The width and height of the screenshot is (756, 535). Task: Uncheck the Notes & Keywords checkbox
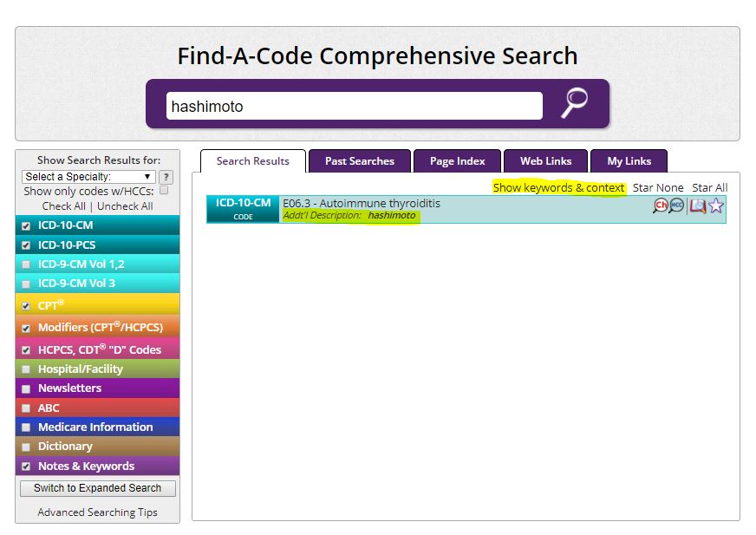click(26, 466)
